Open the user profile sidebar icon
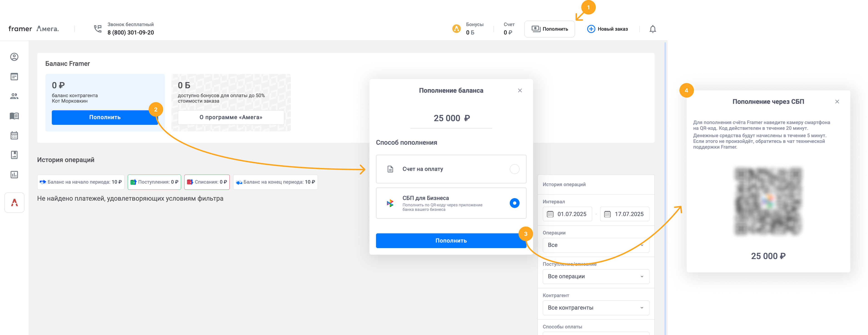The height and width of the screenshot is (335, 868). click(x=14, y=57)
